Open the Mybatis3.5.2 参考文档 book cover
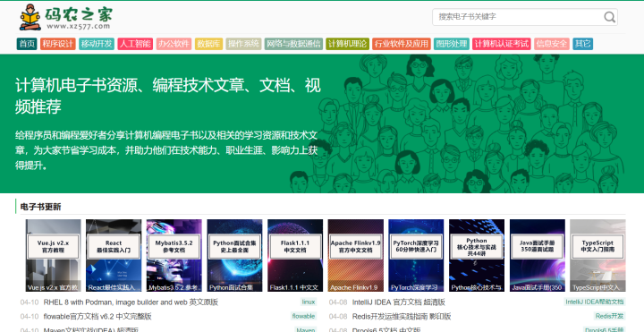644x332 pixels. click(174, 256)
